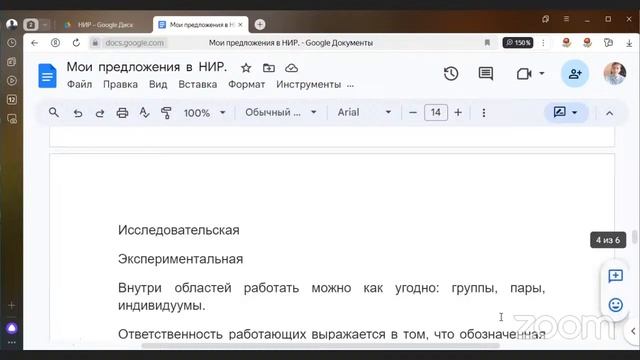Collapse the menus with the up chevron
Viewport: 640px width, 360px height.
609,113
